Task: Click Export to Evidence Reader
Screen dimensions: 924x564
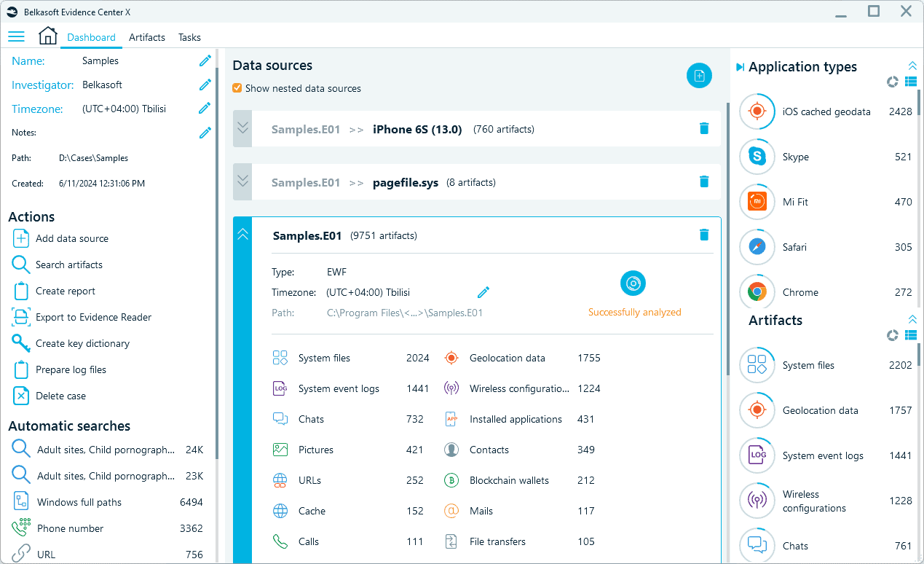Action: coord(82,317)
